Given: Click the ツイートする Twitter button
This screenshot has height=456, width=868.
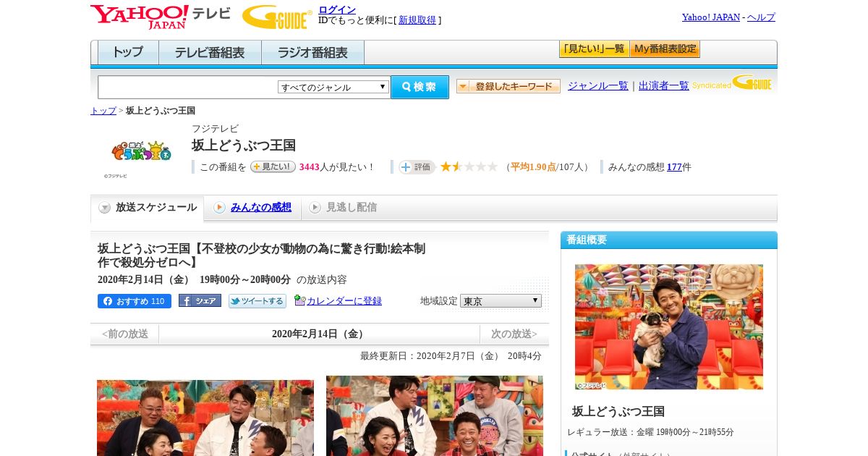Looking at the screenshot, I should [258, 301].
